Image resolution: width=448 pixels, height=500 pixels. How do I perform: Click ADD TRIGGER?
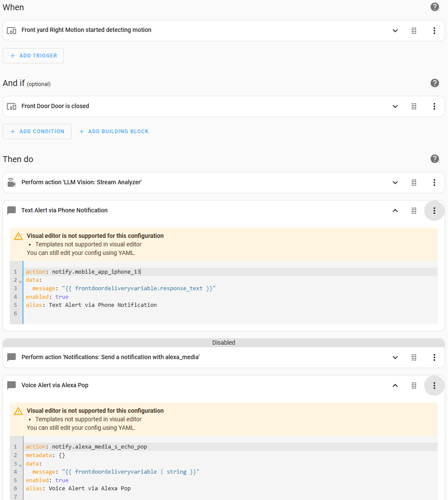tap(33, 55)
